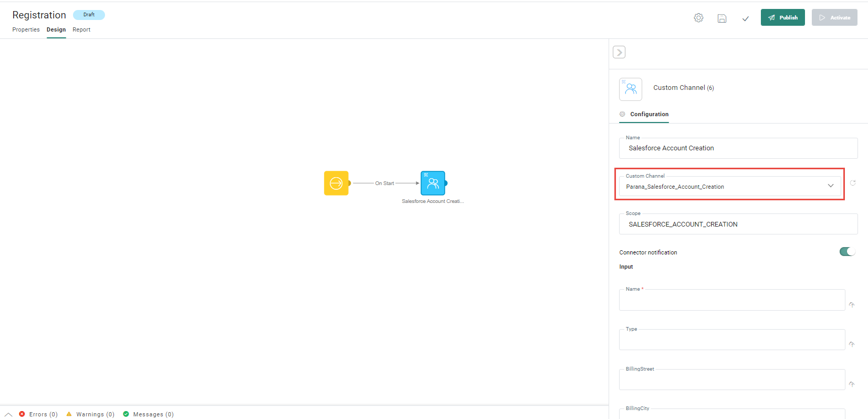Switch to the Report tab
This screenshot has width=868, height=419.
click(81, 30)
